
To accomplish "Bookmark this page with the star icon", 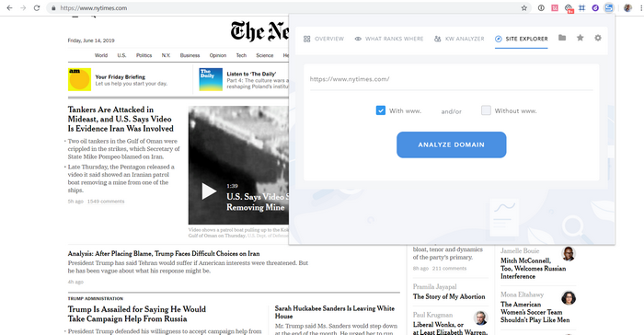I will (524, 7).
